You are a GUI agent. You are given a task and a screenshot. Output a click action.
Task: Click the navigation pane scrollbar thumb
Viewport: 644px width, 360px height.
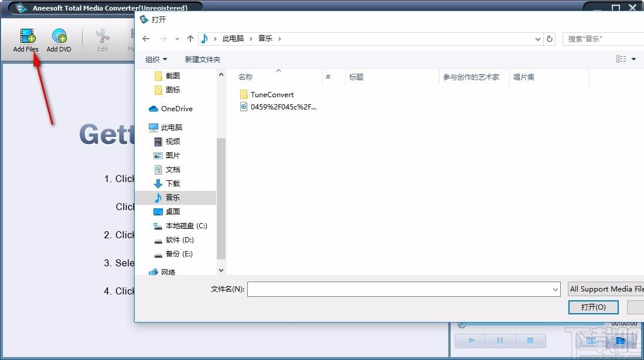(x=221, y=198)
